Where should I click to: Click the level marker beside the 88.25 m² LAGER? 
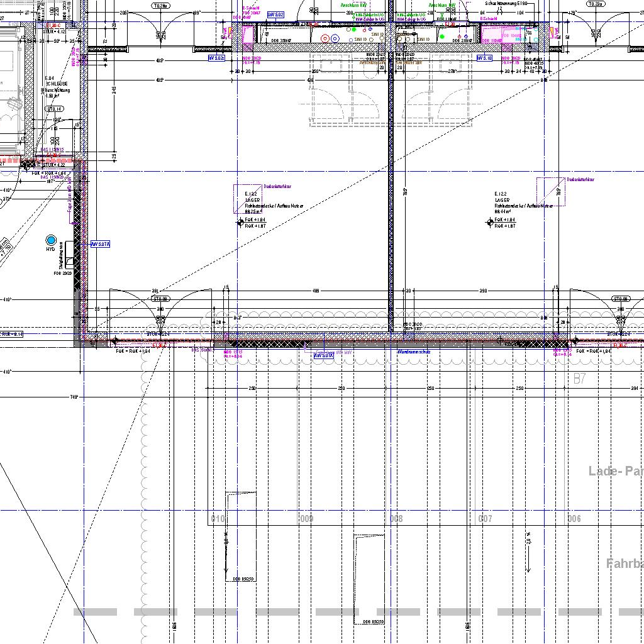(240, 223)
